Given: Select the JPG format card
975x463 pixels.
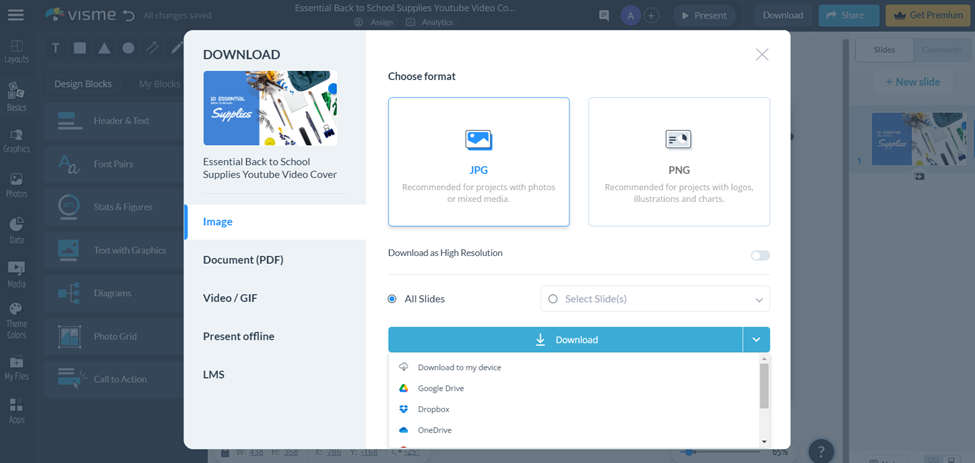Looking at the screenshot, I should pyautogui.click(x=479, y=162).
